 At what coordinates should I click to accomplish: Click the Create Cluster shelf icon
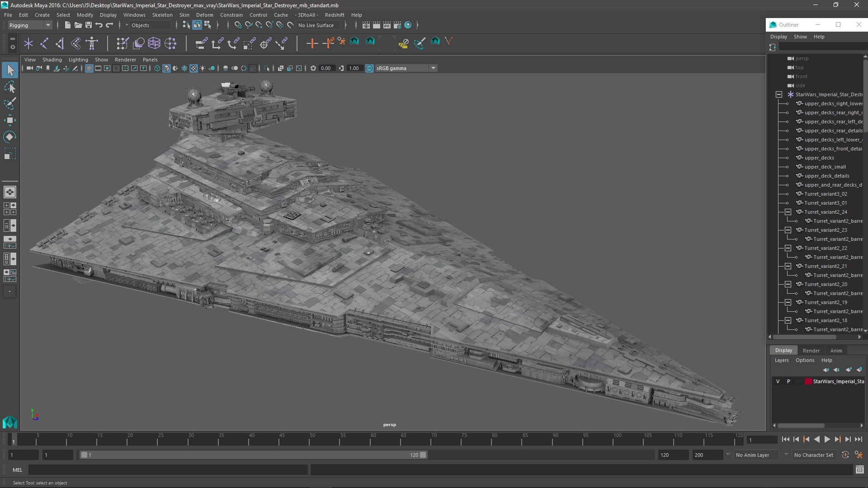pyautogui.click(x=170, y=43)
